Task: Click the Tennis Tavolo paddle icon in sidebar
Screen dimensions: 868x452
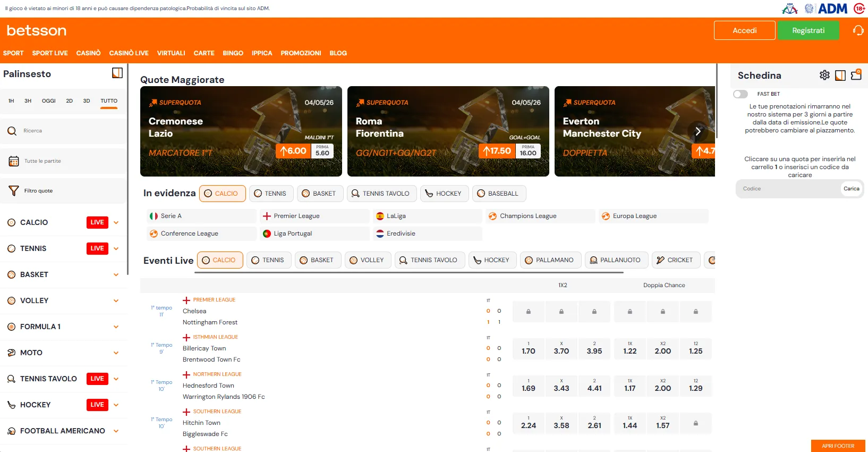Action: pyautogui.click(x=11, y=379)
